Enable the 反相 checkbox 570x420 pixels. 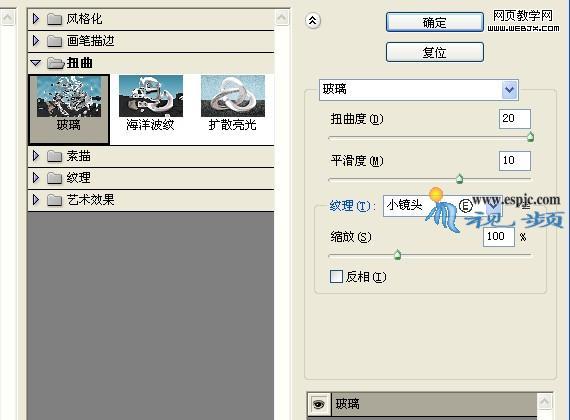tap(336, 276)
